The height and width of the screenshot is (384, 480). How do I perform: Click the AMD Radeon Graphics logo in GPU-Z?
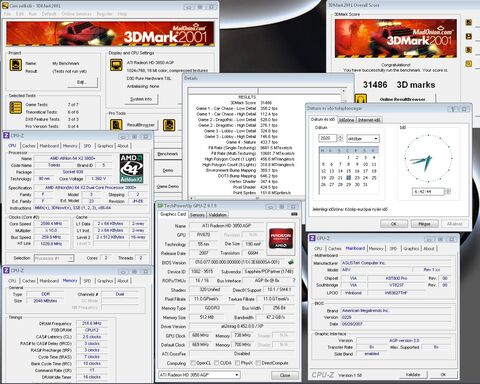281,238
